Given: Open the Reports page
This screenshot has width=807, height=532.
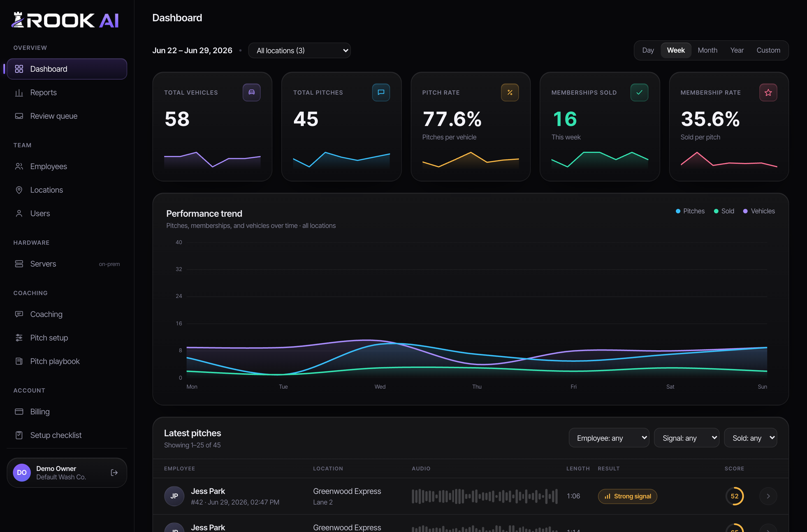Looking at the screenshot, I should [x=67, y=93].
